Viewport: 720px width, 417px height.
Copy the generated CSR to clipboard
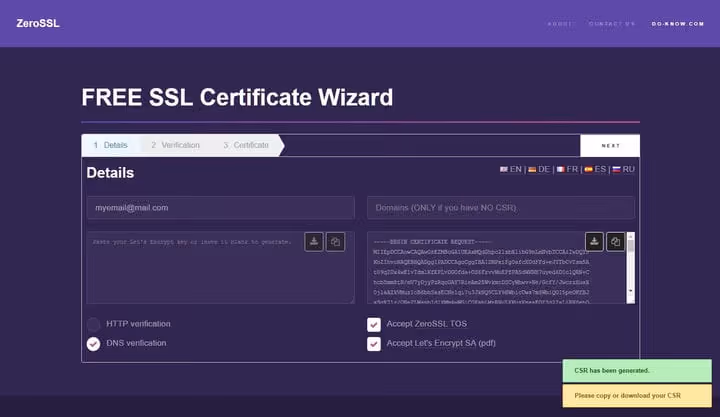pos(615,242)
